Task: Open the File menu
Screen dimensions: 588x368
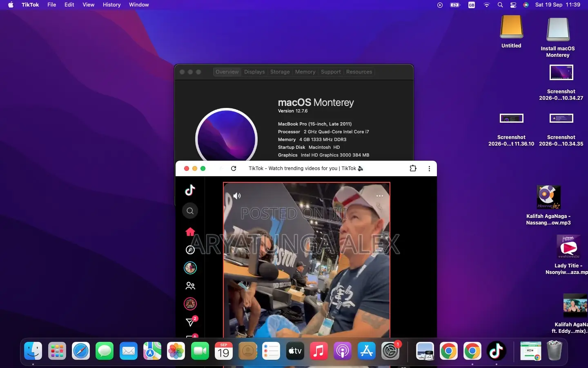Action: tap(52, 5)
